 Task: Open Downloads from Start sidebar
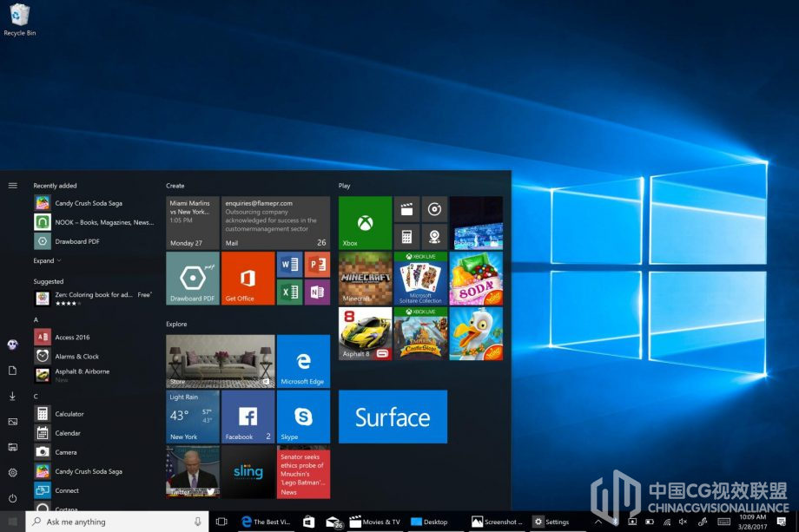[x=13, y=396]
